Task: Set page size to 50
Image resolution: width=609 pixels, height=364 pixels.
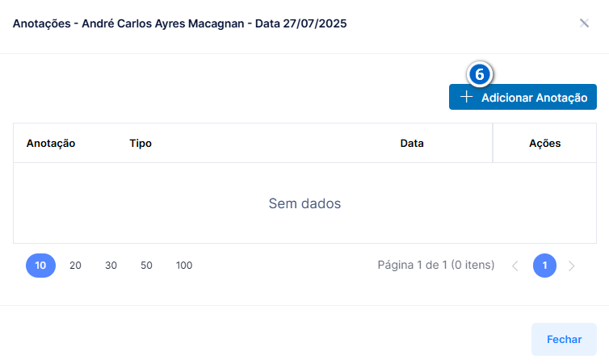Action: coord(146,266)
